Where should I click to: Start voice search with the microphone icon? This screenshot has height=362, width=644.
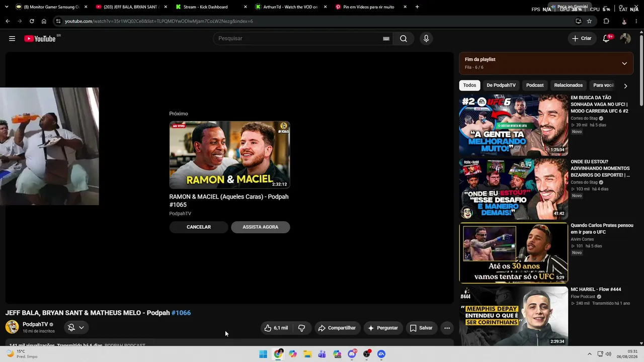pos(426,39)
